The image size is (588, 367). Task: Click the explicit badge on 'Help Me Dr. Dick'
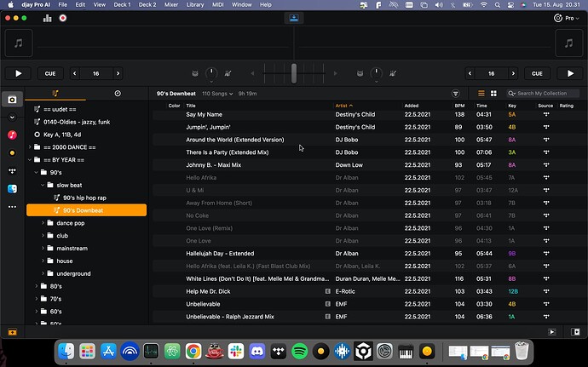point(328,291)
